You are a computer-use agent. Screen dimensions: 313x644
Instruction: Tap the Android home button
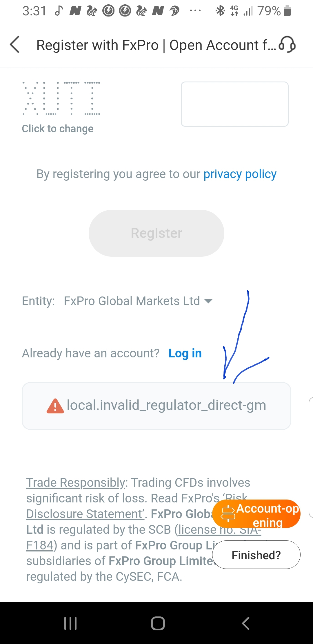tap(158, 623)
